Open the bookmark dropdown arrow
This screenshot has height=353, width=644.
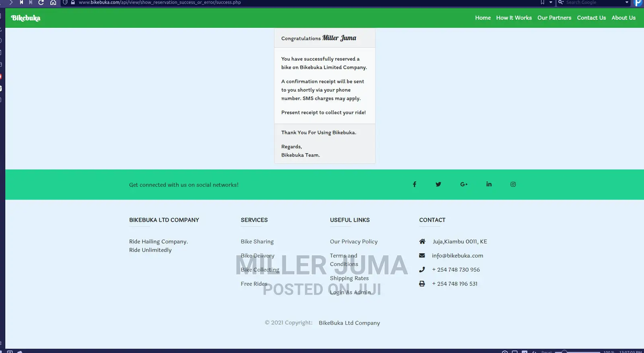[x=551, y=2]
